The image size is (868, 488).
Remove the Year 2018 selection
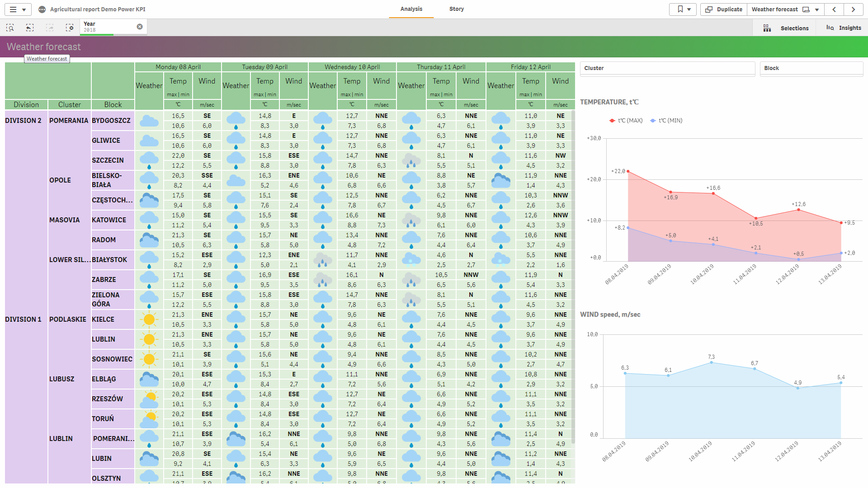[140, 27]
